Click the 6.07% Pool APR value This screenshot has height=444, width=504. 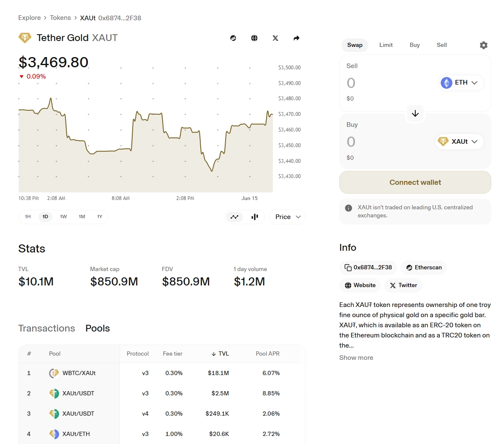point(271,373)
